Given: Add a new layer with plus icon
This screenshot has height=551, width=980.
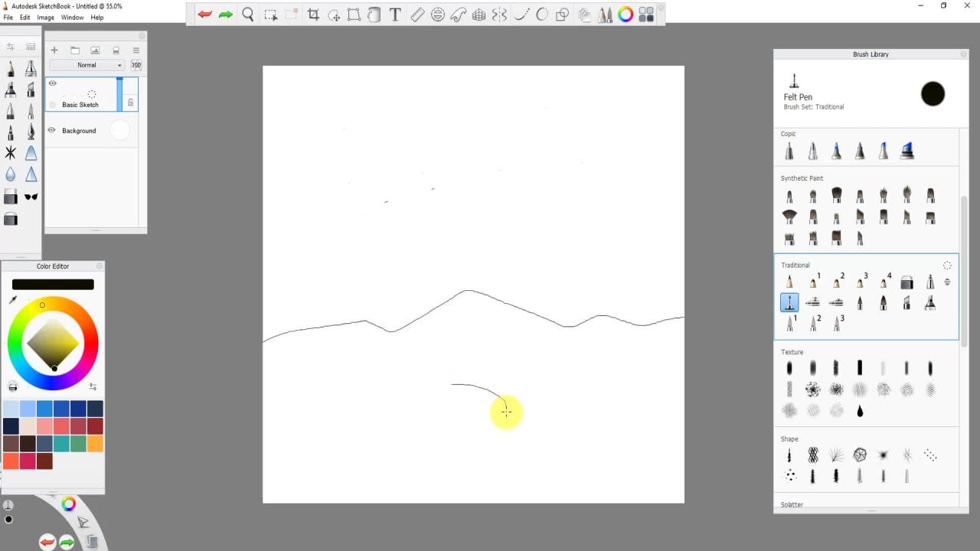Looking at the screenshot, I should 54,51.
